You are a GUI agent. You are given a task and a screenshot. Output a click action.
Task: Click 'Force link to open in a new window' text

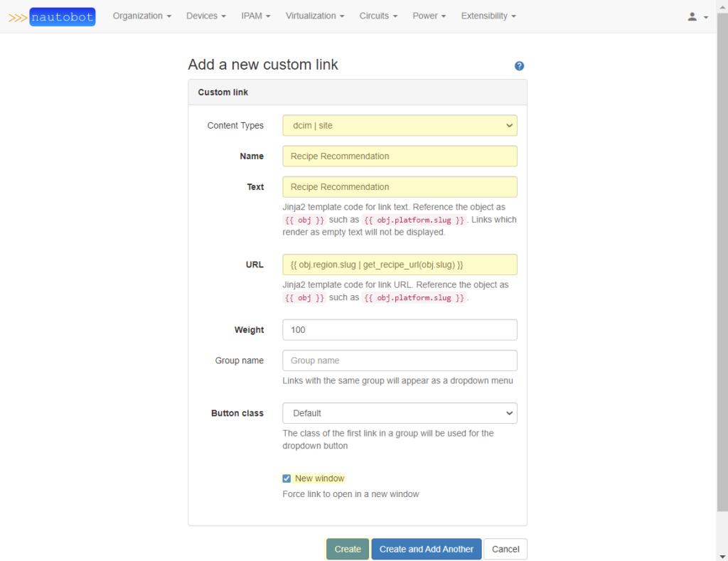[x=350, y=494]
